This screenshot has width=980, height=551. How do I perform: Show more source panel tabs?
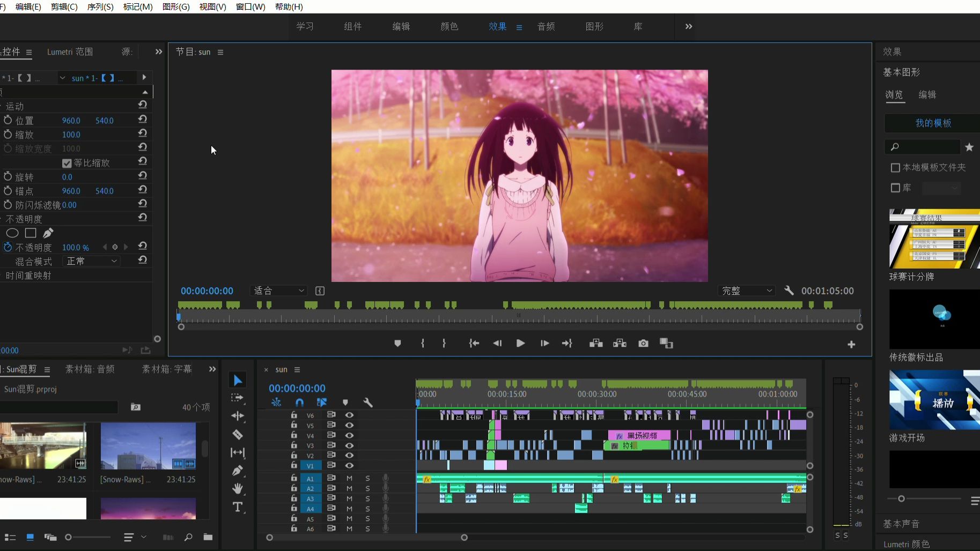pos(158,51)
